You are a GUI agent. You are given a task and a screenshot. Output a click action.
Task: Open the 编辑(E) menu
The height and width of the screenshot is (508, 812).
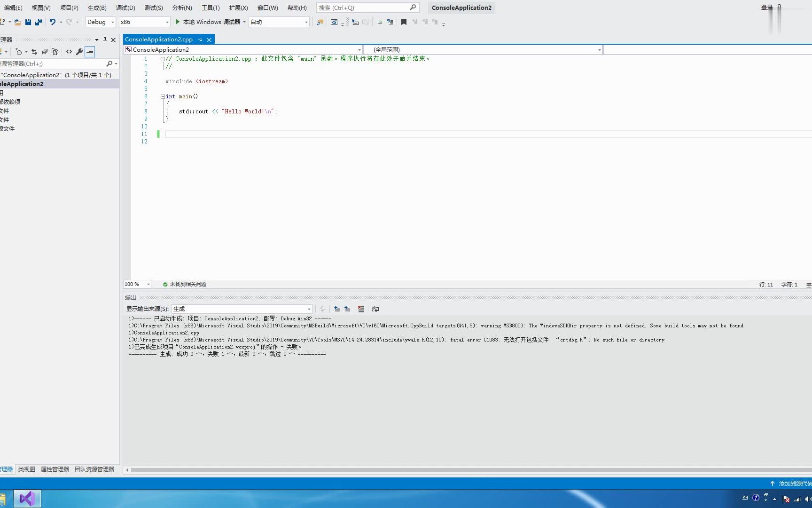[x=13, y=8]
